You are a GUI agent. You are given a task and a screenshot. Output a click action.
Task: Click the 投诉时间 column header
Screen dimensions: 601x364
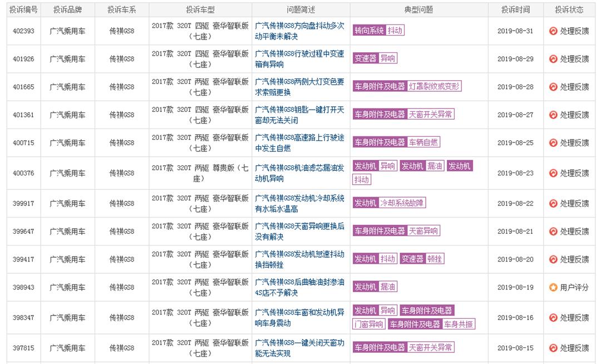(515, 9)
